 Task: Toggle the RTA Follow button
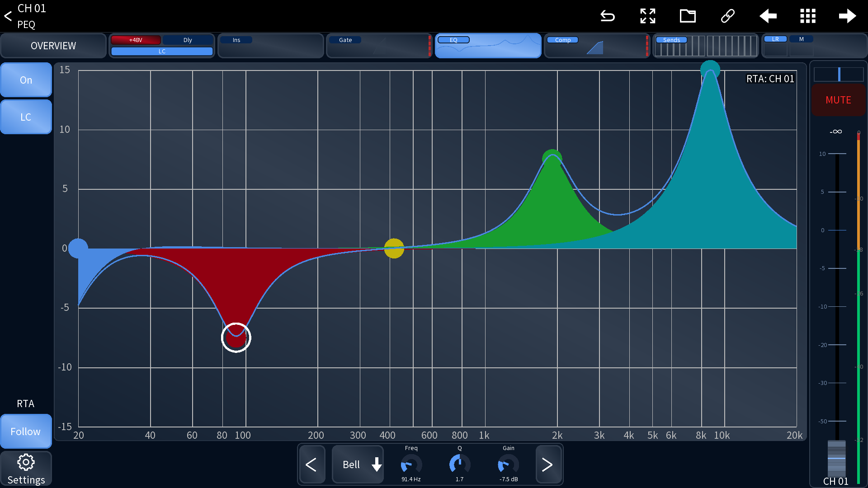tap(26, 432)
